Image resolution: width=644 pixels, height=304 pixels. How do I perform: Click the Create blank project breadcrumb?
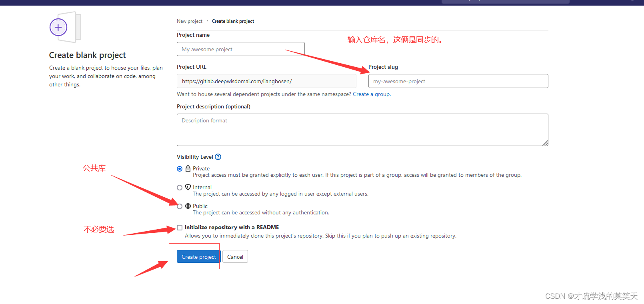tap(233, 21)
